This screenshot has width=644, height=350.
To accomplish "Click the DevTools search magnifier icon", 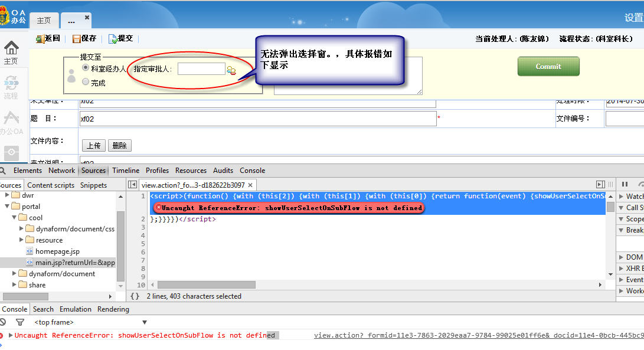I will 3,171.
